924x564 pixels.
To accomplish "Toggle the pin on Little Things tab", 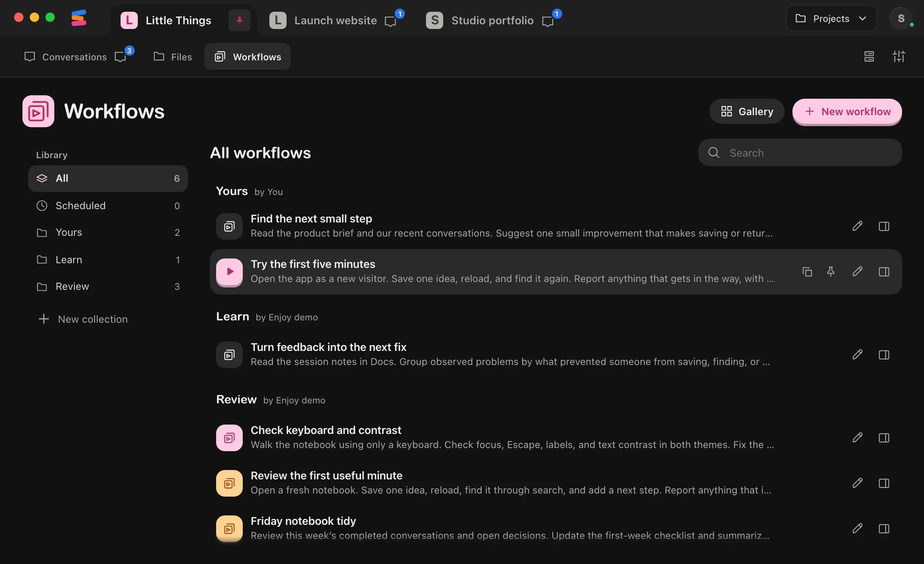I will (x=240, y=20).
